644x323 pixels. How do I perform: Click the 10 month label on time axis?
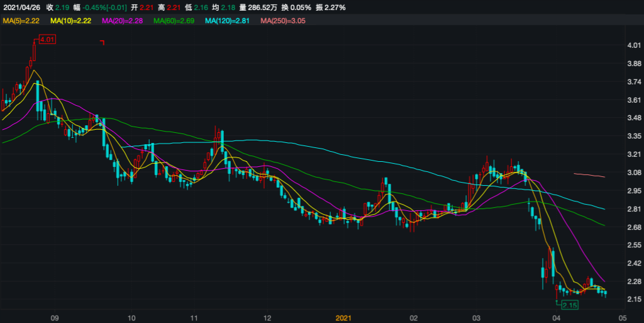click(131, 318)
